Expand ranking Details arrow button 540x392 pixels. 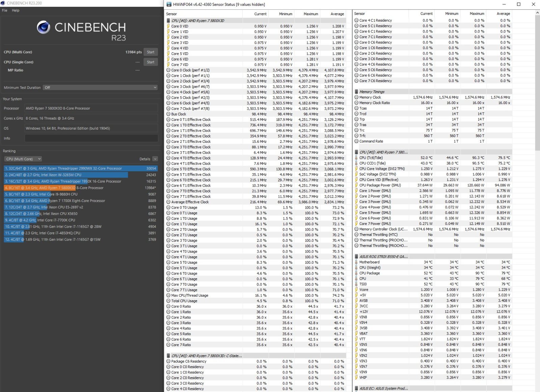click(155, 159)
